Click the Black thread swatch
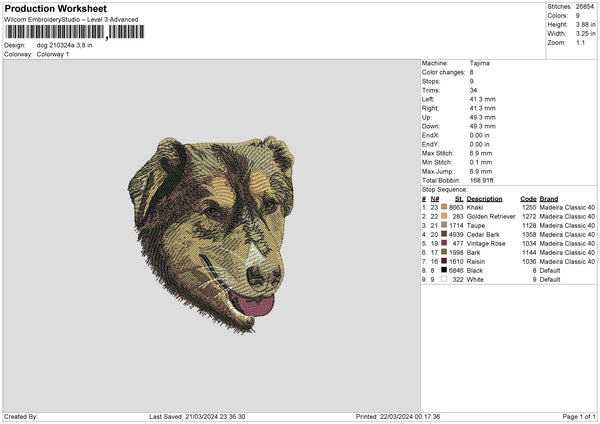The height and width of the screenshot is (424, 600). click(x=444, y=270)
